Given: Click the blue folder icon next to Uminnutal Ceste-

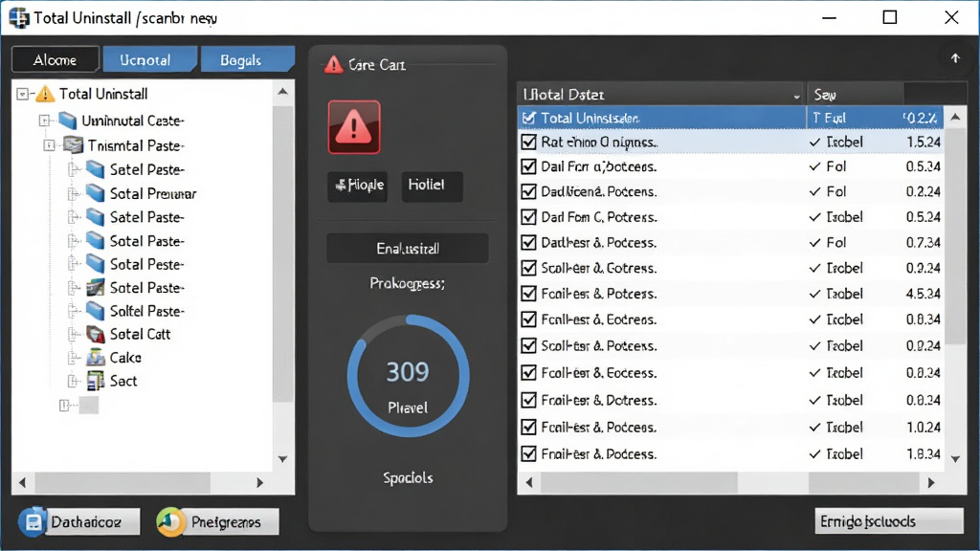Looking at the screenshot, I should click(68, 121).
